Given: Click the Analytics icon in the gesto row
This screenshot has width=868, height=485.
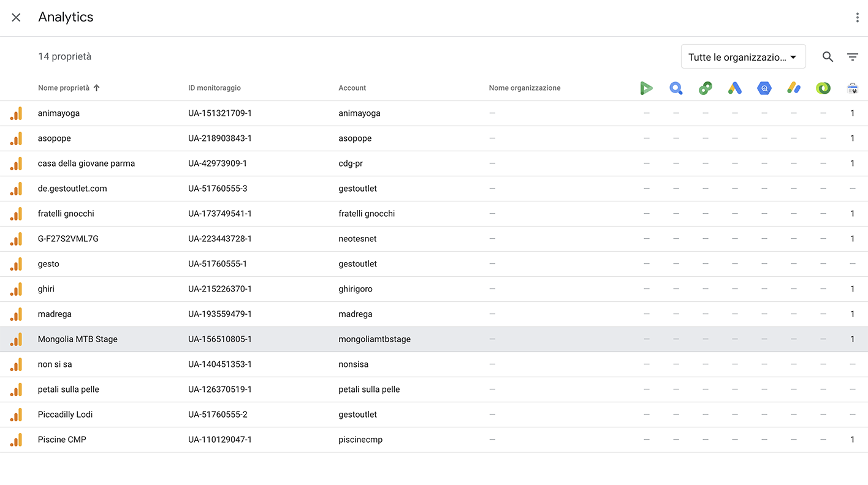Looking at the screenshot, I should tap(16, 264).
